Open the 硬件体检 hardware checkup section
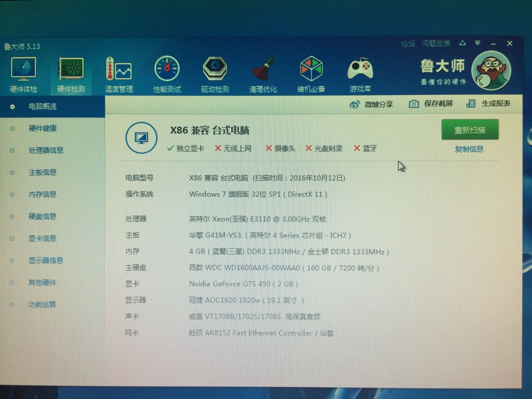 (x=23, y=74)
